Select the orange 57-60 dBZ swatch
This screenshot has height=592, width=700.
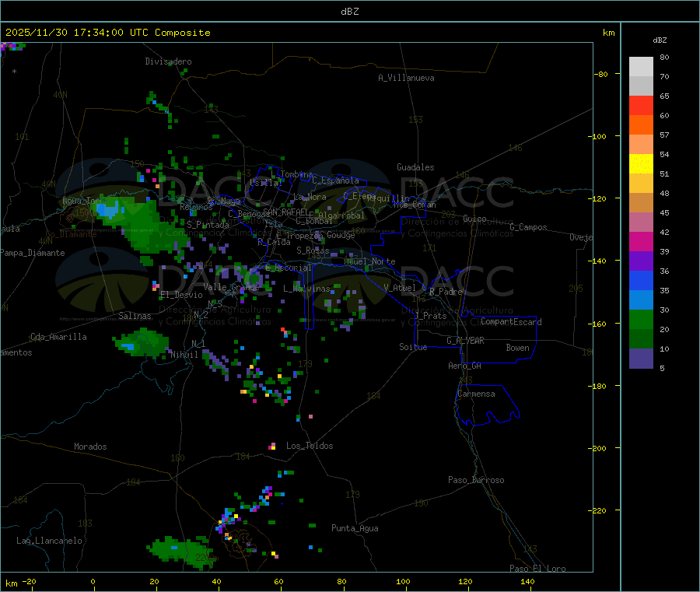click(x=641, y=125)
